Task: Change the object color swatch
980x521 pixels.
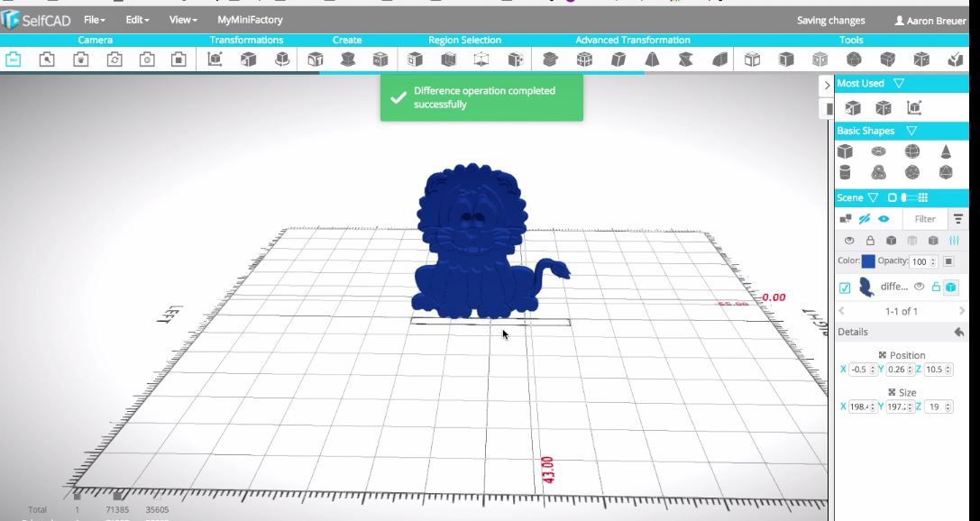Action: tap(869, 261)
